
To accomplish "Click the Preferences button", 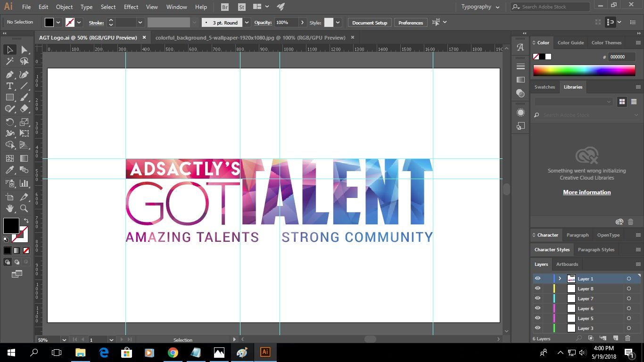I will coord(411,22).
